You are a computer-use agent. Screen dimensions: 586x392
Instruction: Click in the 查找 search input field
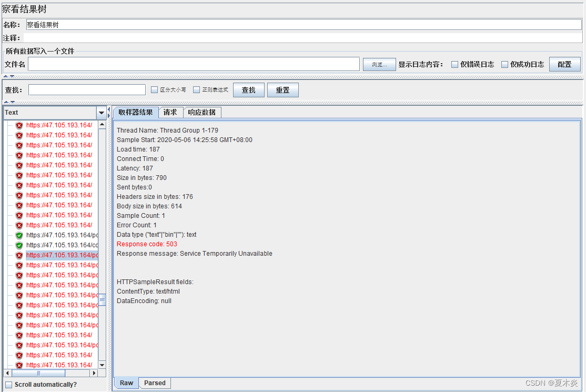(87, 89)
